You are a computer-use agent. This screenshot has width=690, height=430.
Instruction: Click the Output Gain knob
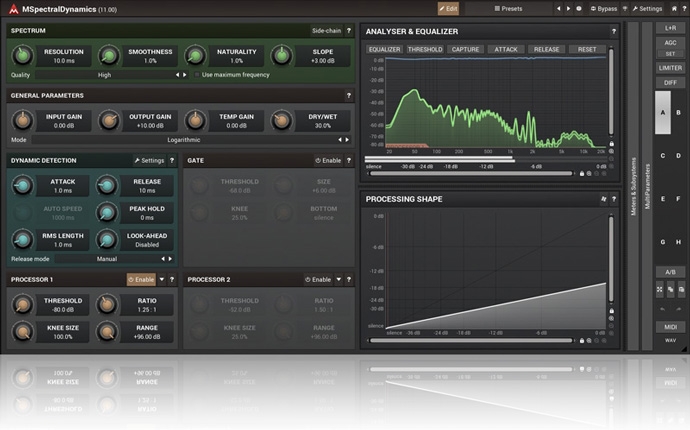pos(112,121)
